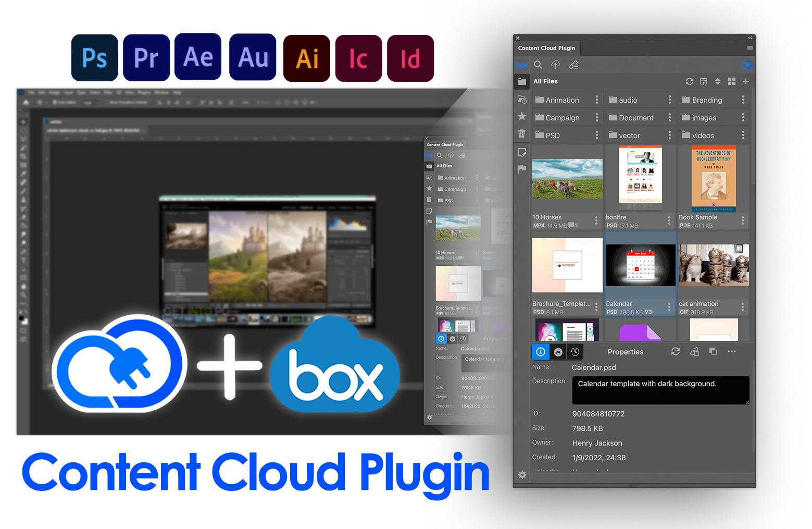Open the Animation folder's three-dot menu
Viewport: 812px width, 529px height.
click(597, 100)
